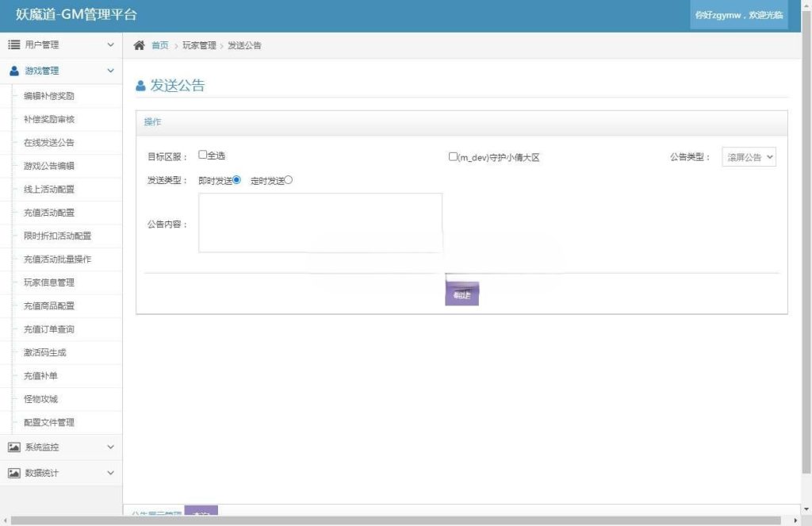This screenshot has height=526, width=812.
Task: Click the person icon beside 游戏管理
Action: (x=13, y=70)
